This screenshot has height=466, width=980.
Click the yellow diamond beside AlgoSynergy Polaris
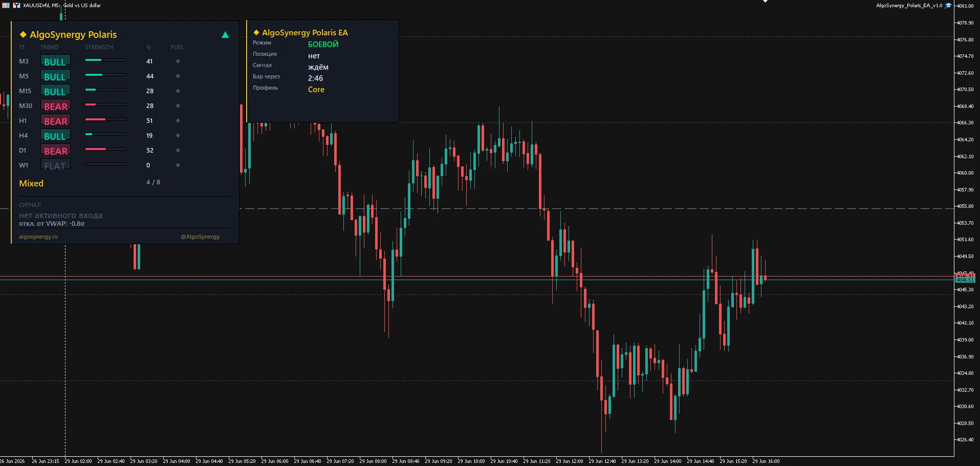pos(23,34)
